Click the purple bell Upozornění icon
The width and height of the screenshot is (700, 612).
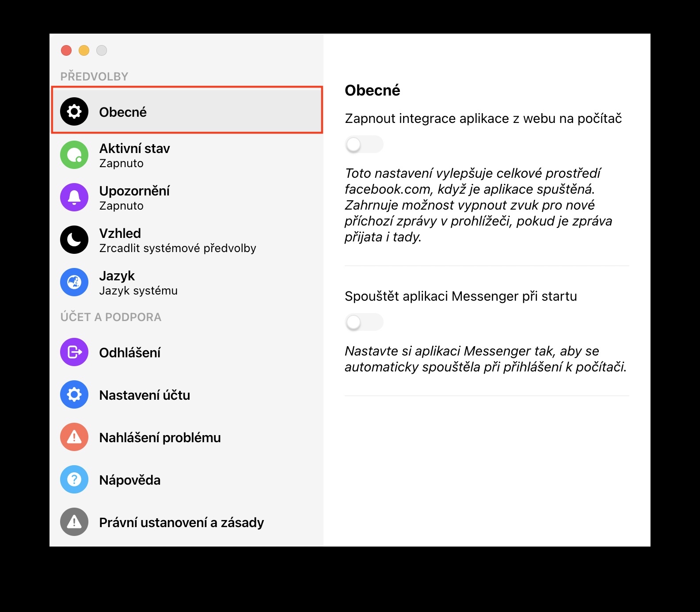point(74,197)
